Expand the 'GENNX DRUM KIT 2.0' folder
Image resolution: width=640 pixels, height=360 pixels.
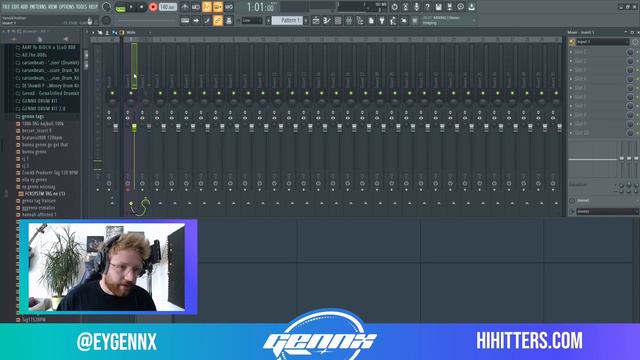[43, 109]
